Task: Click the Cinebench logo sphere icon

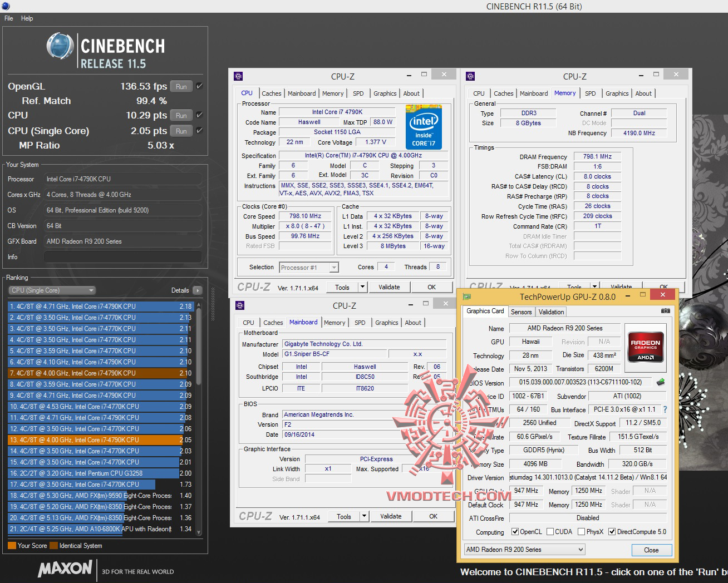Action: [x=60, y=47]
